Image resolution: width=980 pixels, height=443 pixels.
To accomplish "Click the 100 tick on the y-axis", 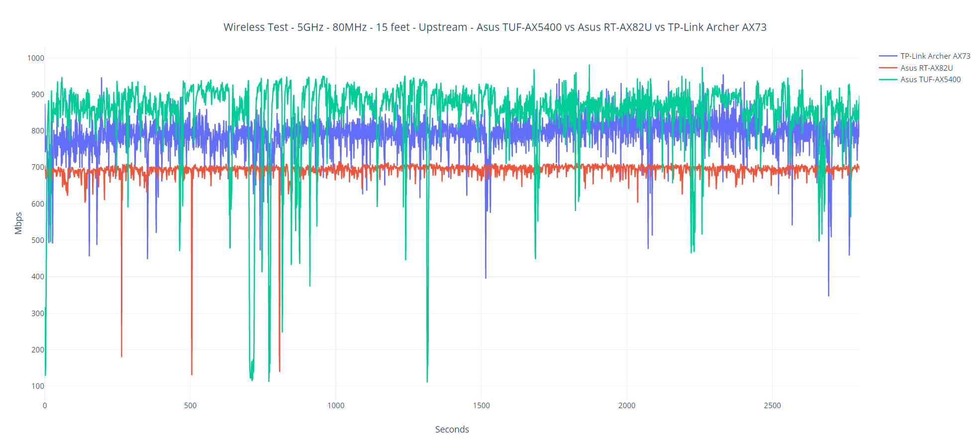I will (x=38, y=386).
